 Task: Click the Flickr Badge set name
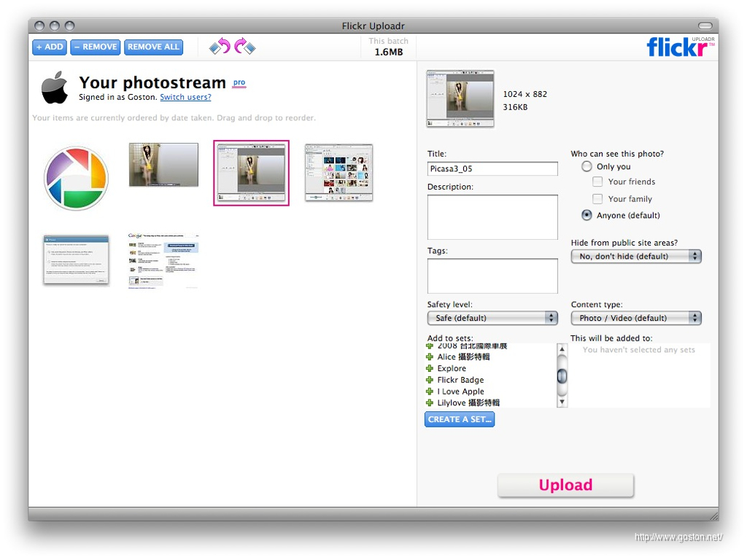(x=460, y=379)
